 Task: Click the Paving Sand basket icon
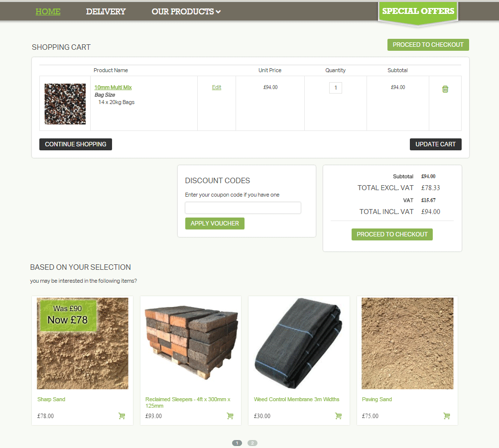click(447, 416)
